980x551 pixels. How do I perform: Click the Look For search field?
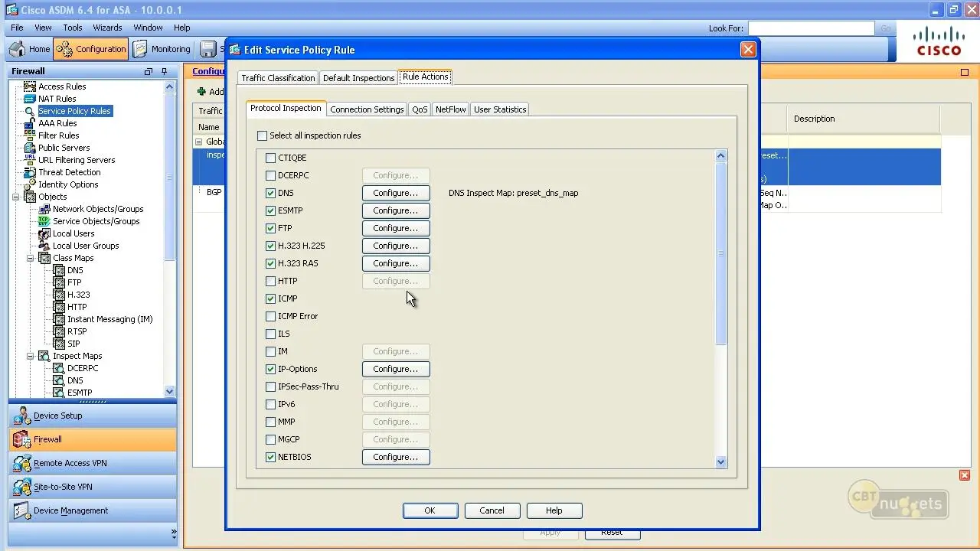811,28
